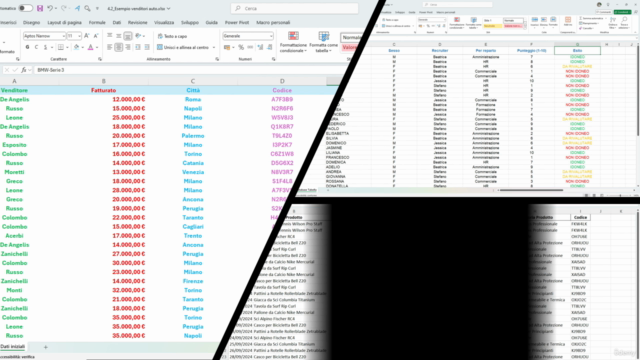This screenshot has width=640, height=360.
Task: Click the Redo arrow icon
Action: [x=64, y=8]
